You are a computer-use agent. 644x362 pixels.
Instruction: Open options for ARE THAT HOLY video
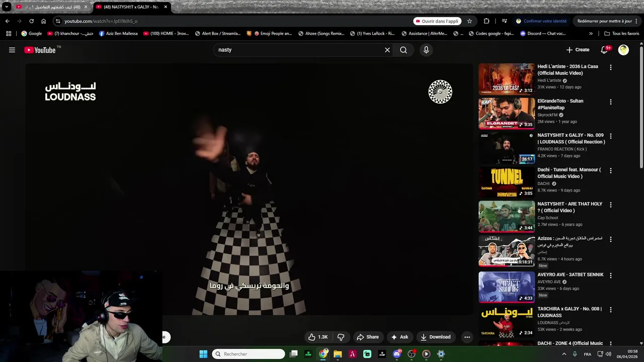click(x=611, y=205)
